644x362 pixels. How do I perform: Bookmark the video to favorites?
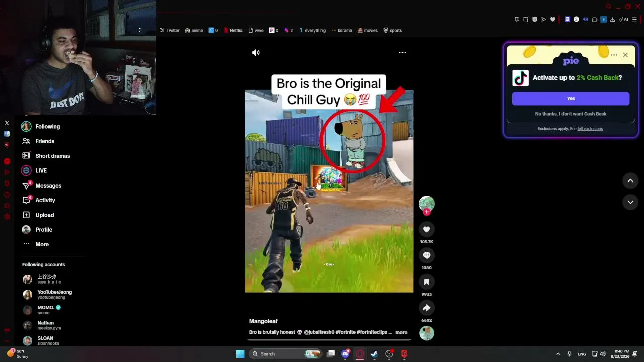click(426, 282)
